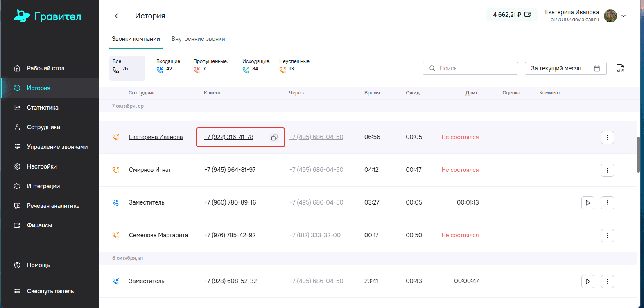Open Статистика in the sidebar
The width and height of the screenshot is (644, 308).
coord(50,108)
